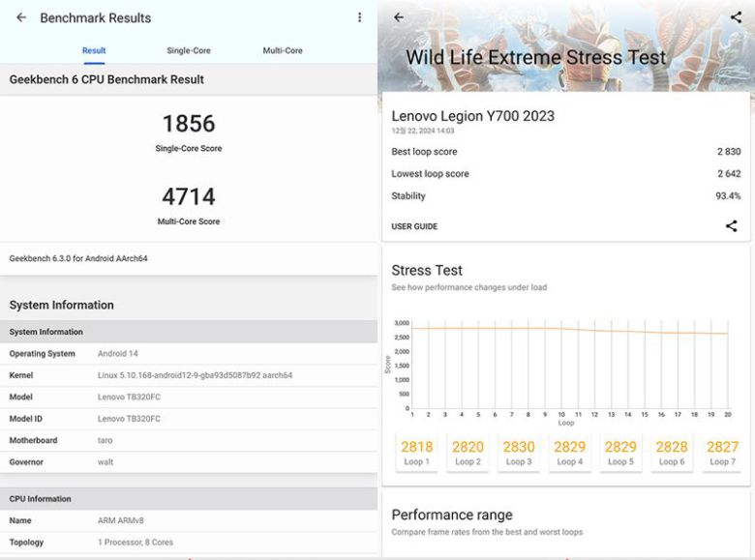Share Wild Life result from top header
755x560 pixels.
(x=736, y=17)
